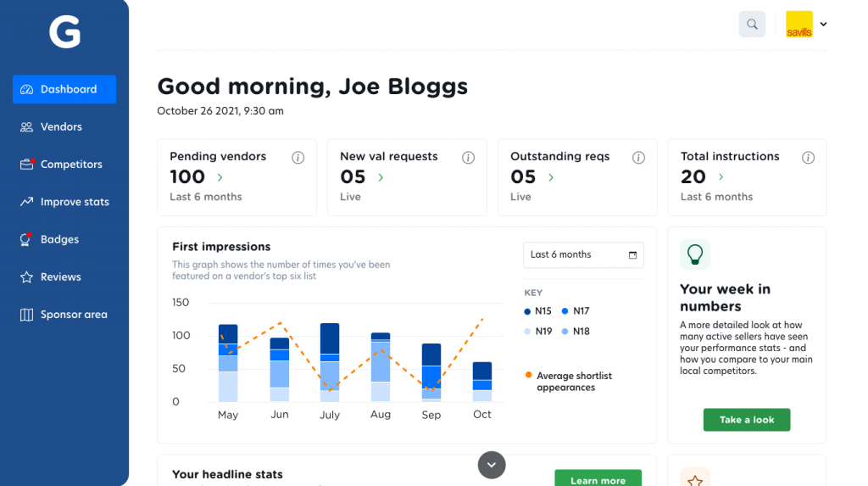The width and height of the screenshot is (868, 486).
Task: Click info icon on New val requests
Action: tap(468, 158)
